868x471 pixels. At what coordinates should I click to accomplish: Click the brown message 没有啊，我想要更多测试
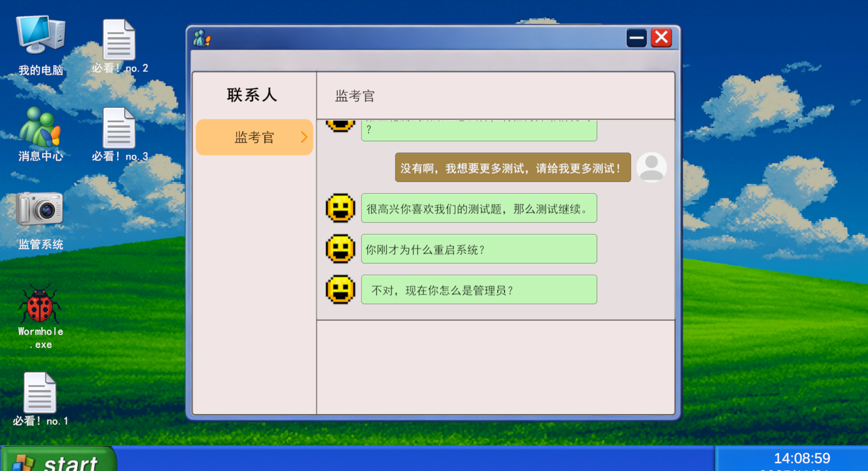(x=513, y=168)
